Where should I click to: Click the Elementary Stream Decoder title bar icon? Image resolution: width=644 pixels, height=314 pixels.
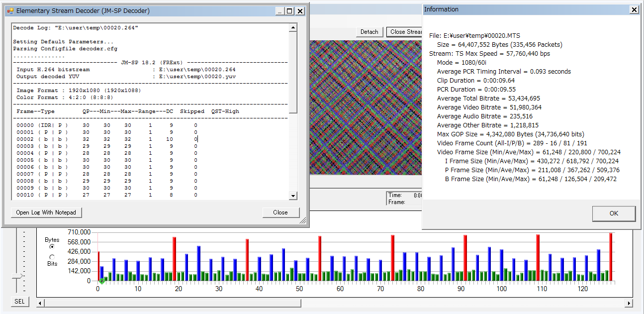point(10,10)
